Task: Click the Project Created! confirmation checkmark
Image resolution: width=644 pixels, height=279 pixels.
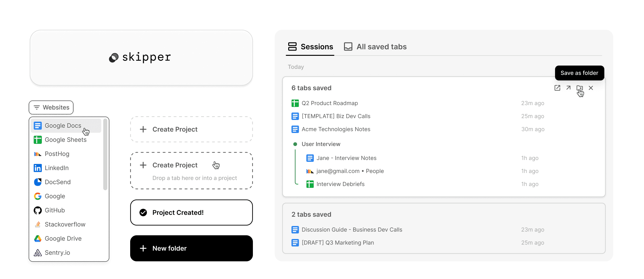Action: [x=143, y=212]
